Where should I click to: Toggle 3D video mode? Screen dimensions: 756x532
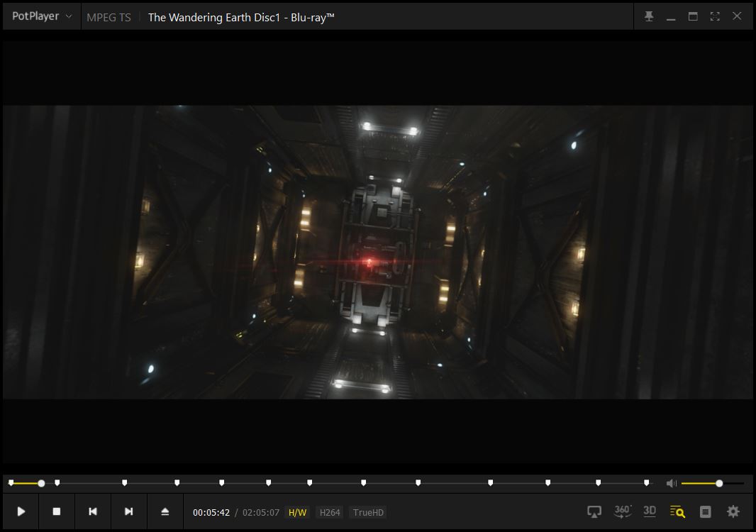point(650,511)
